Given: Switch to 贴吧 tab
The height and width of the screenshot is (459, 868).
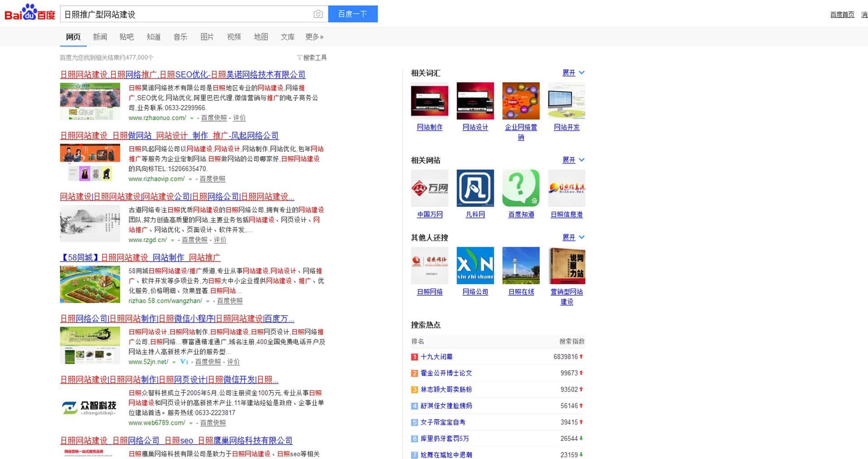Looking at the screenshot, I should point(127,37).
